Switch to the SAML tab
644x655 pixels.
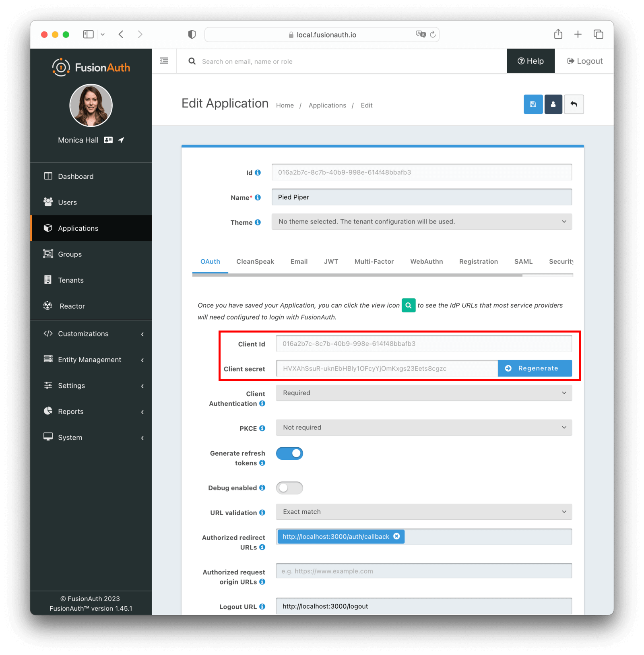pos(523,262)
